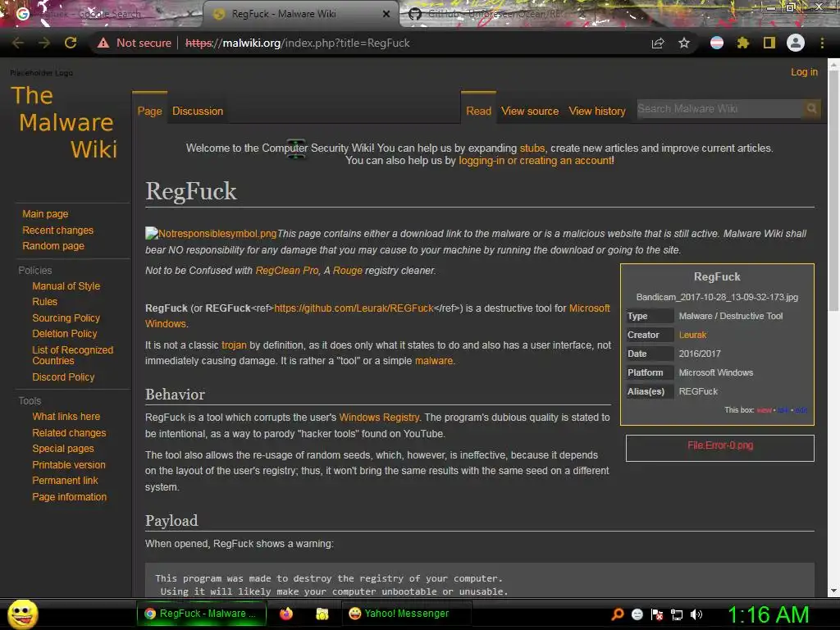Close the RegFuck - Malware Wiki tab

point(386,14)
